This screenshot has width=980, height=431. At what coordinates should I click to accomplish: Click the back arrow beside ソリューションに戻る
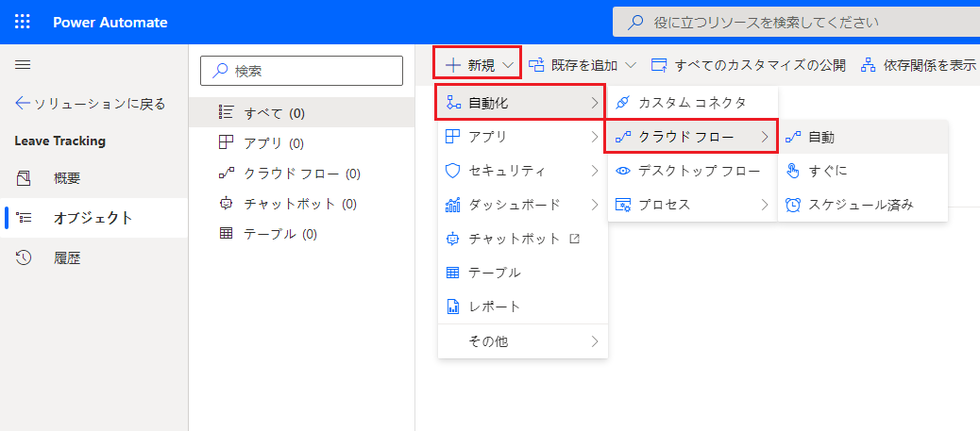point(23,103)
